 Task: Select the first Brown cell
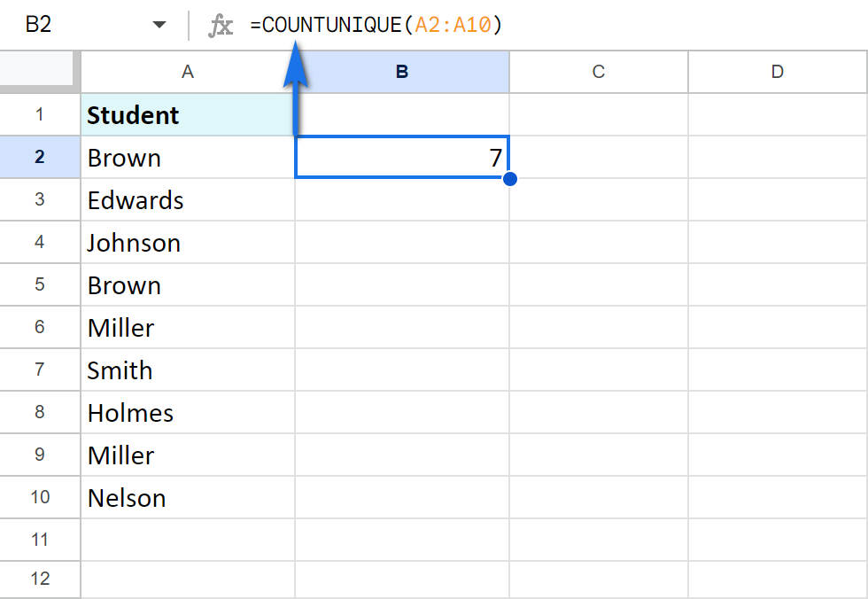point(187,157)
